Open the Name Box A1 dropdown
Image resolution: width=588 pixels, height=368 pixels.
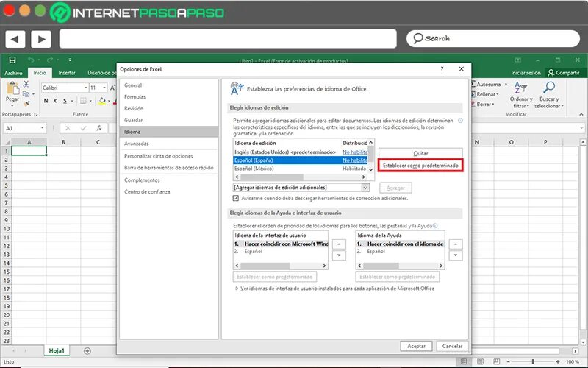[x=43, y=128]
